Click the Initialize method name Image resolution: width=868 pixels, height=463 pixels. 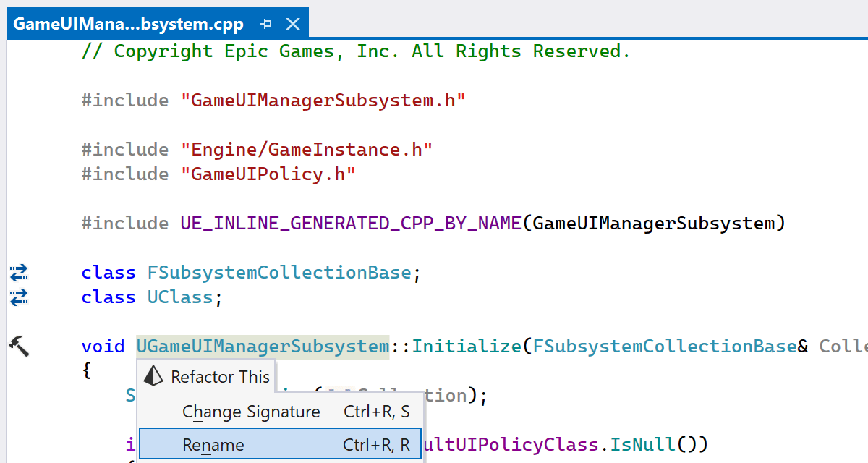coord(466,347)
